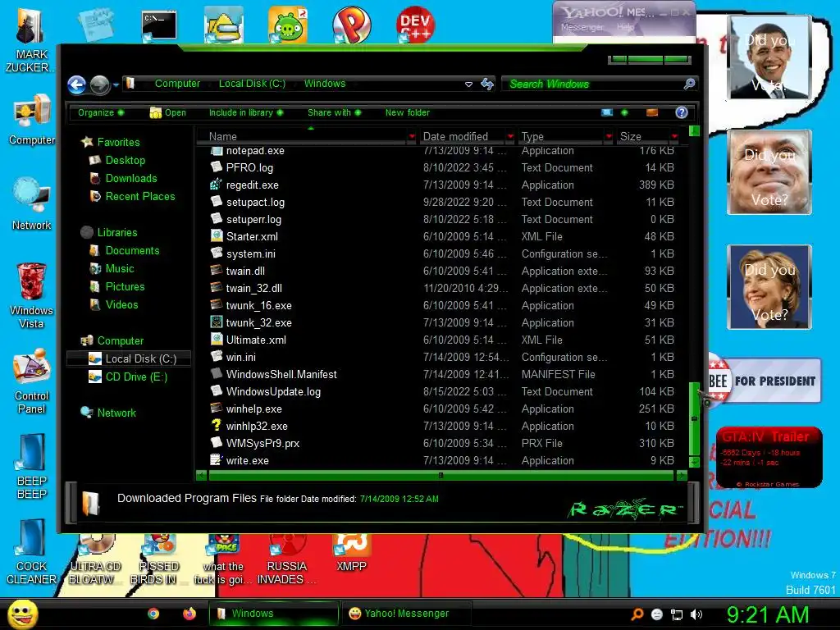Select Favorites in the navigation pane
The image size is (840, 630).
118,142
